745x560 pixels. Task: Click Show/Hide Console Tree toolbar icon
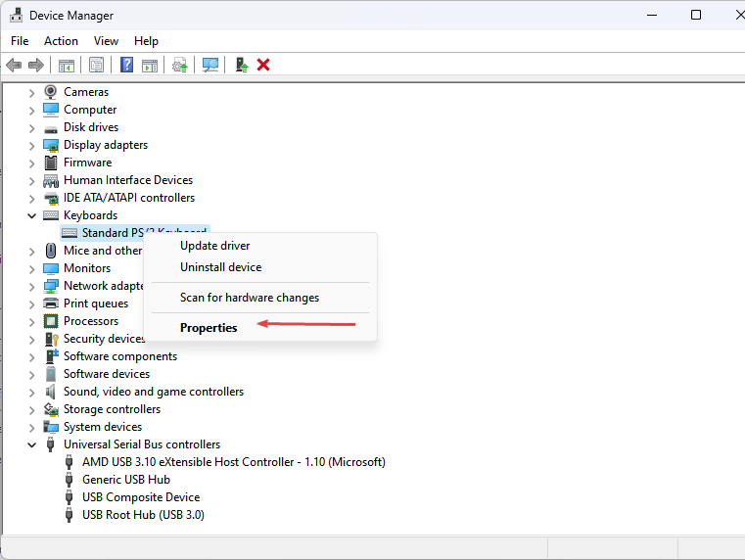click(67, 65)
